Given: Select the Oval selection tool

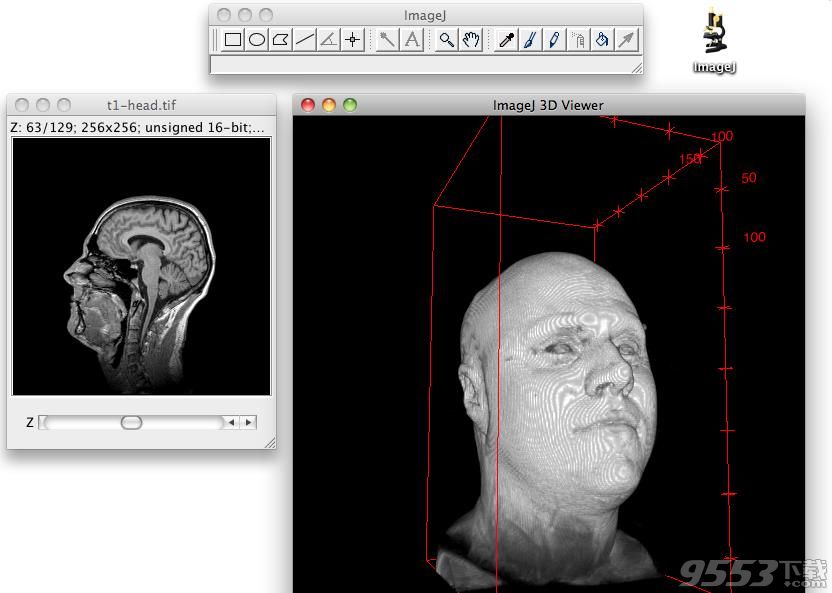Looking at the screenshot, I should [x=257, y=40].
